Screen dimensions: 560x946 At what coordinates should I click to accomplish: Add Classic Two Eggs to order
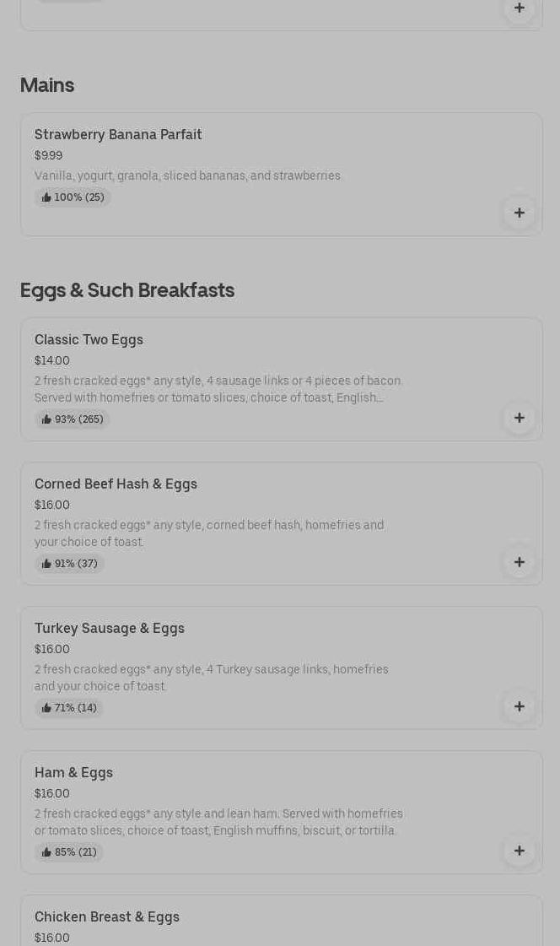[x=519, y=418]
